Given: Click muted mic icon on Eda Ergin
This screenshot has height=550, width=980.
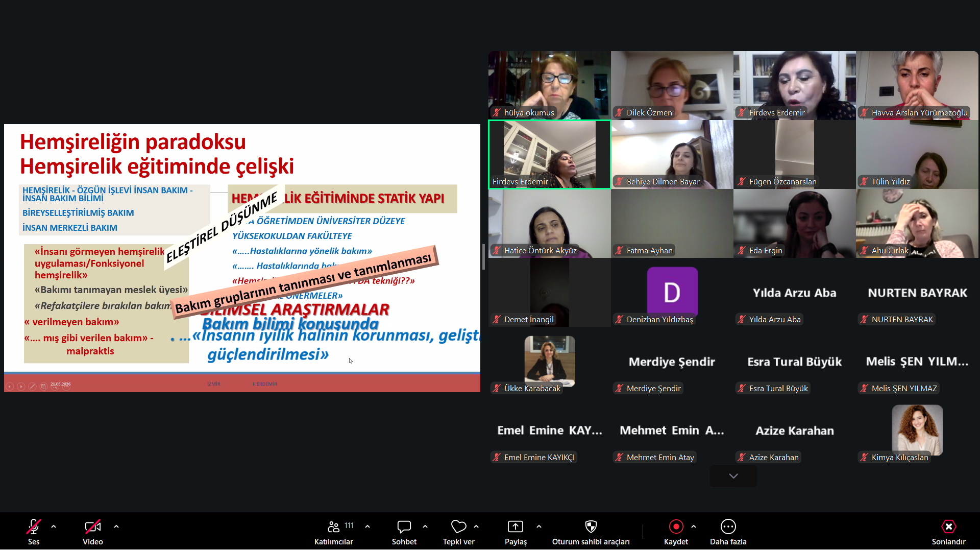Looking at the screenshot, I should click(x=742, y=250).
